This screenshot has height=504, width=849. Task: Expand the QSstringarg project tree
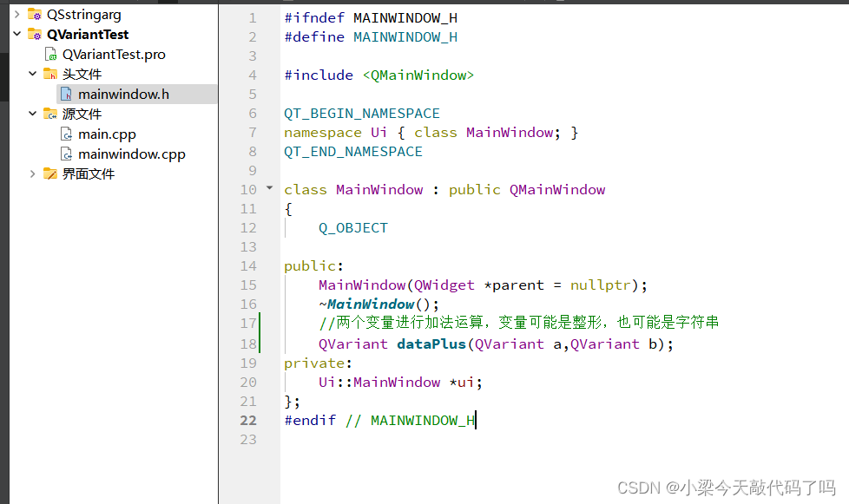16,14
